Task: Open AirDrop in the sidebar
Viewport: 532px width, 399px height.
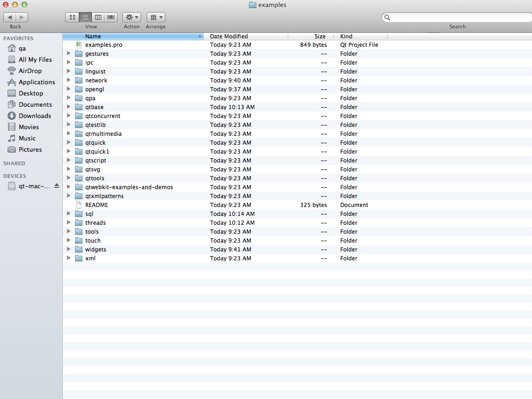Action: click(x=30, y=71)
